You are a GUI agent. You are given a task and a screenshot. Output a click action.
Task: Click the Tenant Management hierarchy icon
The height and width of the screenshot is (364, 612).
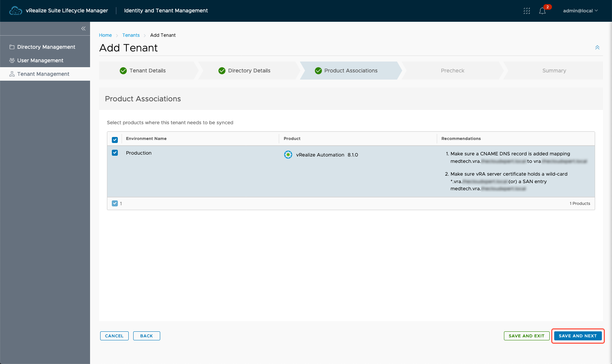pos(12,74)
